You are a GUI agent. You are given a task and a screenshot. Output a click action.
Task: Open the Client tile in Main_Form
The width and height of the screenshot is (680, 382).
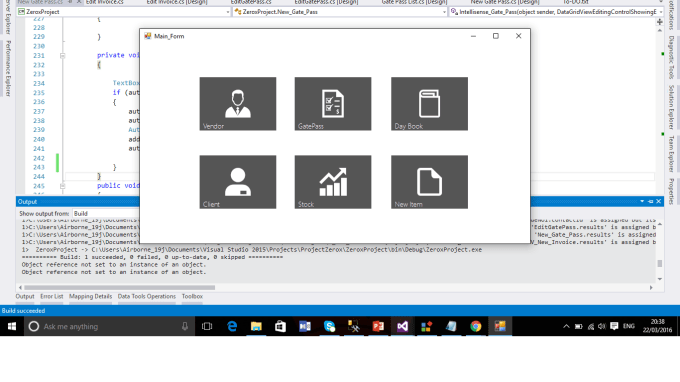[x=238, y=182]
